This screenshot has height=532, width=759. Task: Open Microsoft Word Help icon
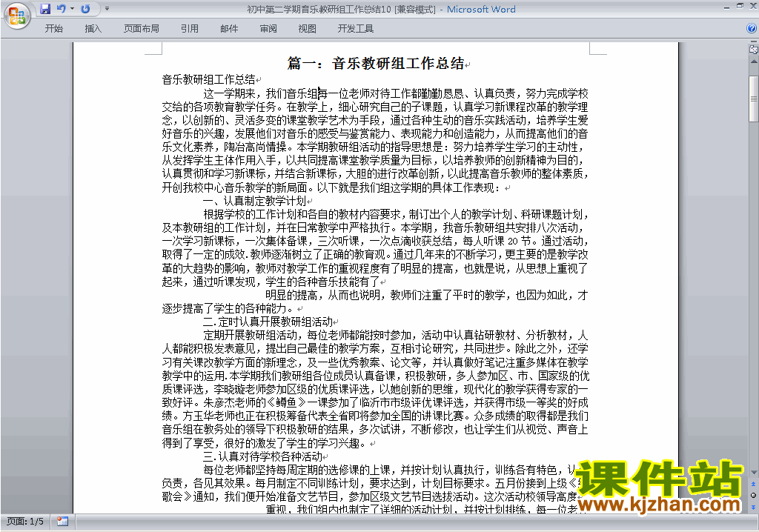pos(752,28)
